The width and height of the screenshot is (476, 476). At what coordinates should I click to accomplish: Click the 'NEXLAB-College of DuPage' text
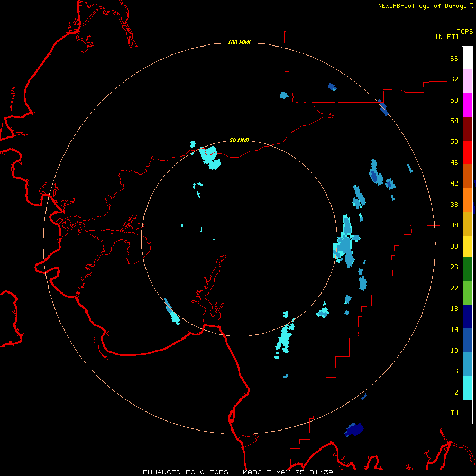422,6
